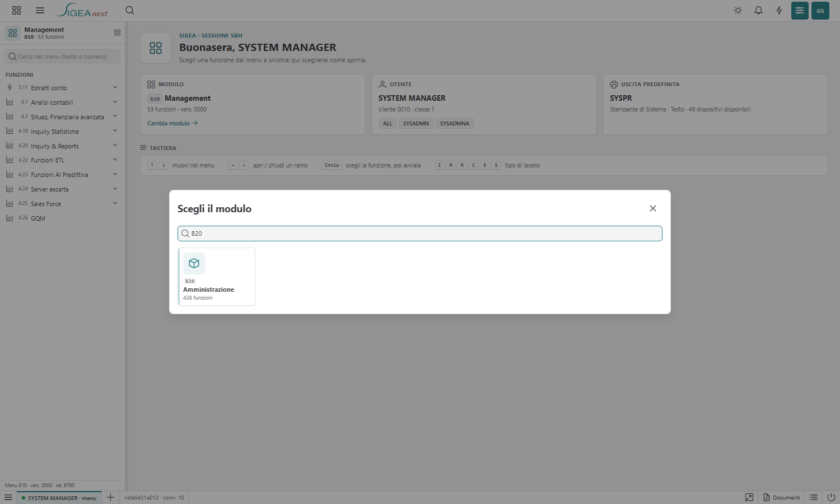
Task: Open the GS user avatar menu
Action: 820,11
